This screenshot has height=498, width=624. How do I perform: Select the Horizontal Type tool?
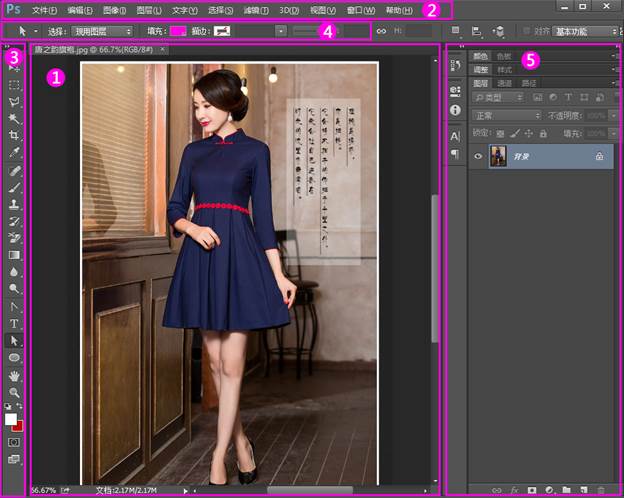(14, 323)
